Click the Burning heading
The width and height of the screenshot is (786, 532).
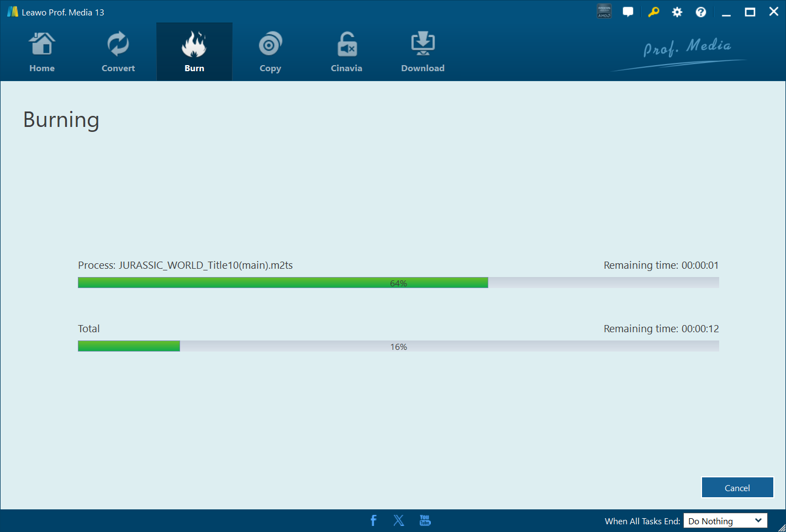pyautogui.click(x=61, y=120)
